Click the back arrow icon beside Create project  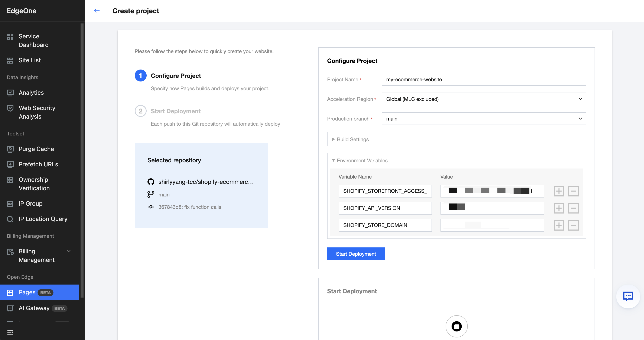pyautogui.click(x=97, y=11)
